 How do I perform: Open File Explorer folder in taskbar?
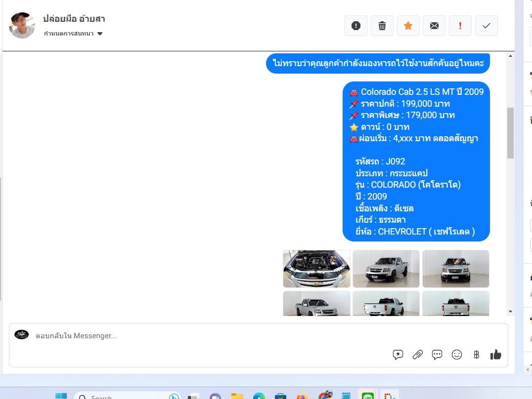coord(237,396)
